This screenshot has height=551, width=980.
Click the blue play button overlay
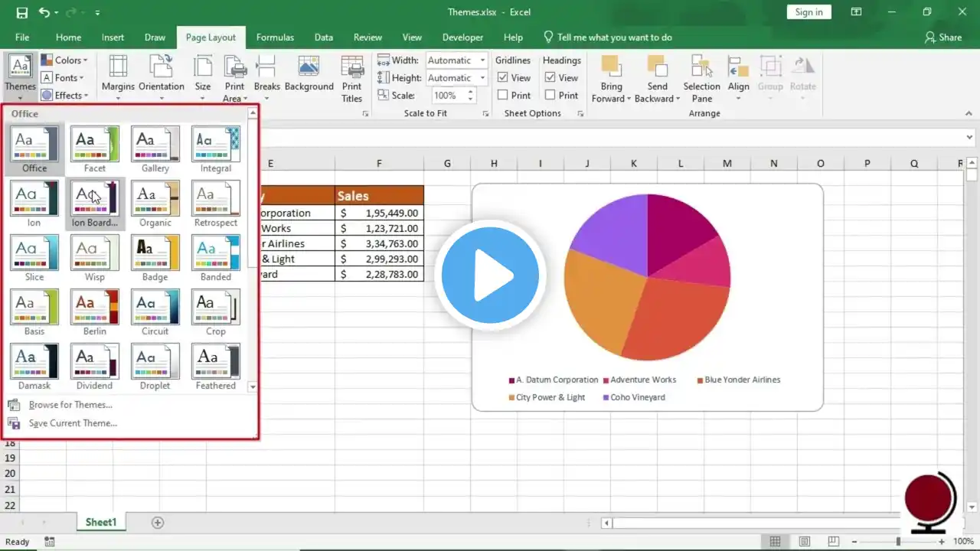[x=490, y=275]
